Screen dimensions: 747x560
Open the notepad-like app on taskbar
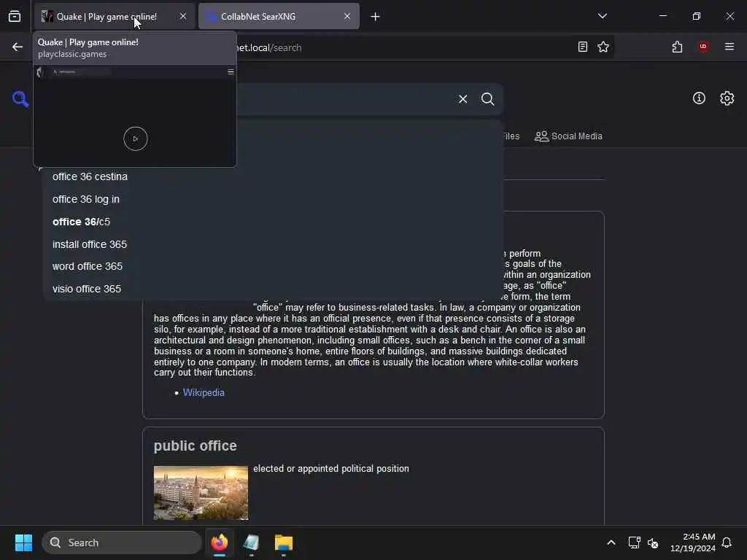tap(251, 542)
